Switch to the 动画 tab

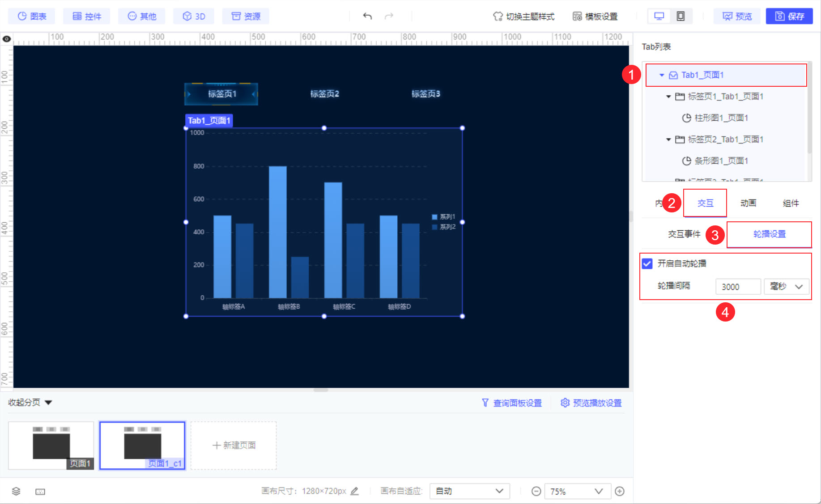748,203
